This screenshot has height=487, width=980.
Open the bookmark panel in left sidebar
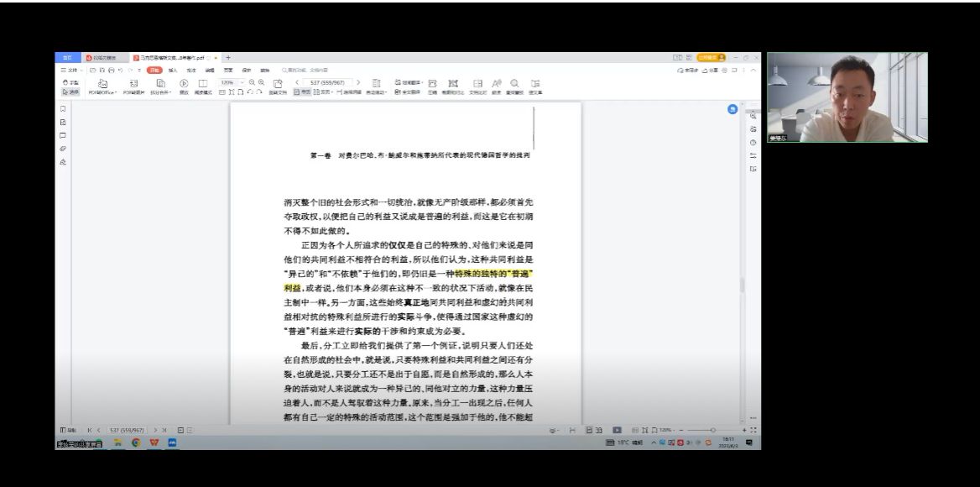[62, 109]
